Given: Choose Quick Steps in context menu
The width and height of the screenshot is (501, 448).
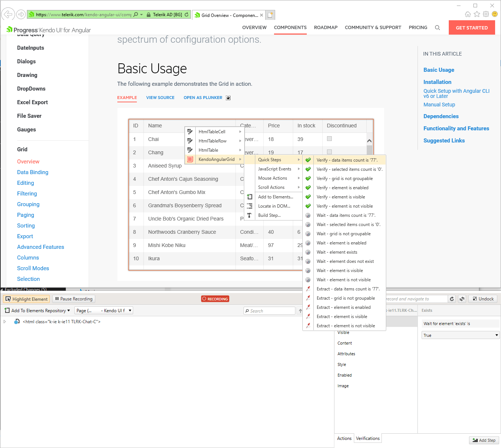Looking at the screenshot, I should click(x=274, y=160).
